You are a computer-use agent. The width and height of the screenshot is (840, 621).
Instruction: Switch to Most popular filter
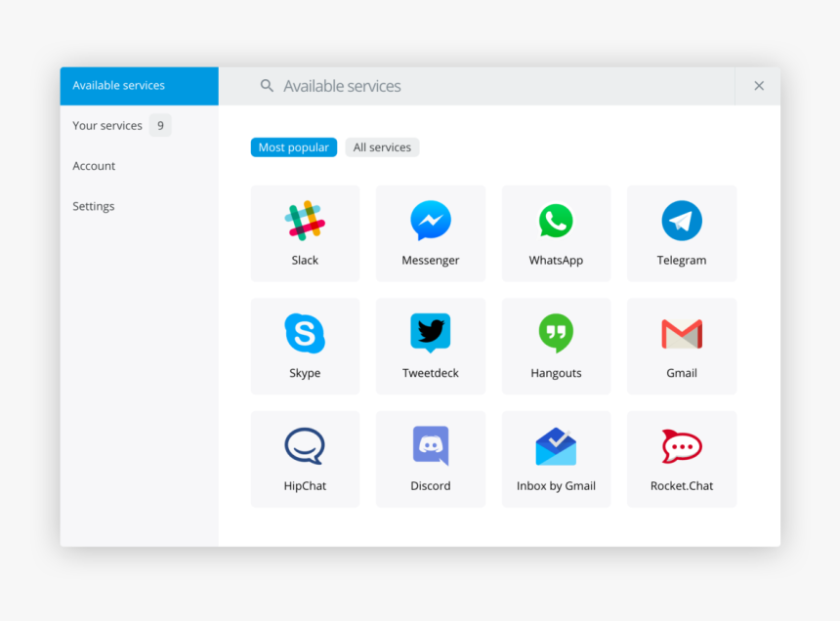[294, 147]
